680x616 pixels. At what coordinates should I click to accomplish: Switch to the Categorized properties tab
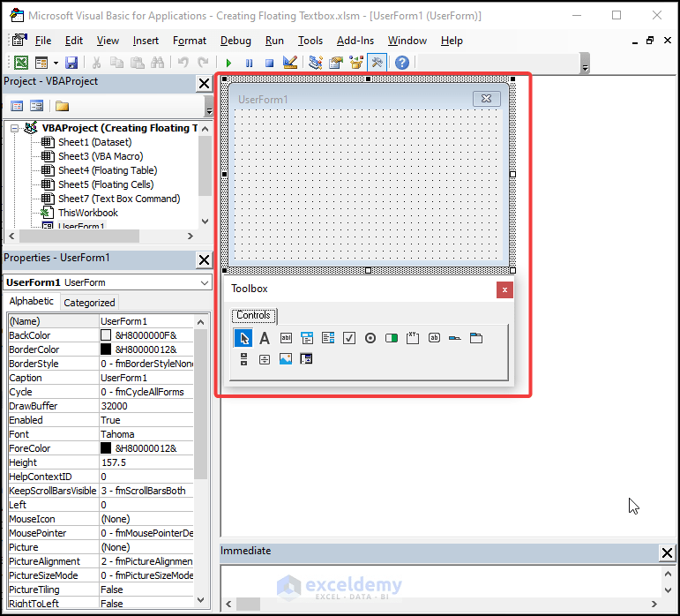click(x=89, y=303)
